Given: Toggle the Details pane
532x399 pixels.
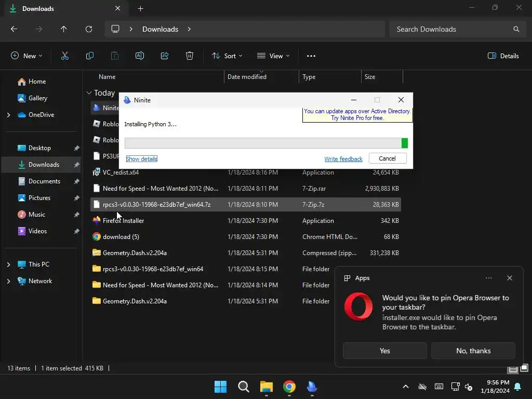Looking at the screenshot, I should point(503,56).
